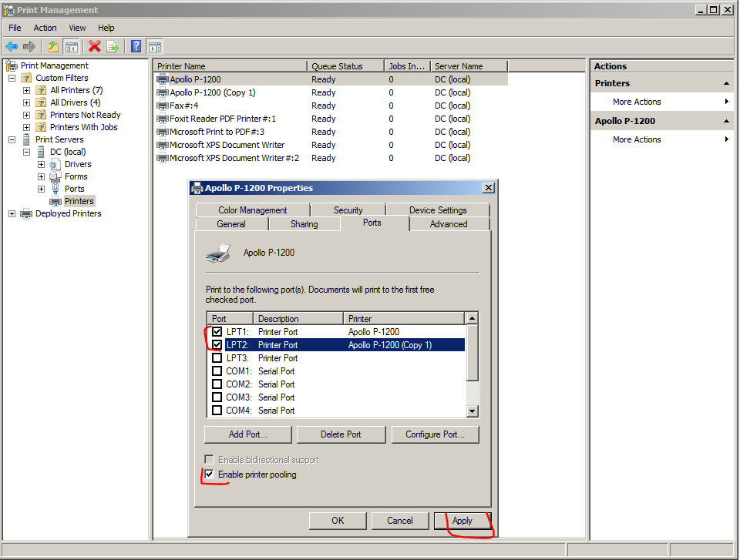This screenshot has height=560, width=740.
Task: Click the Microsoft XPS Document Writer#:2 icon
Action: tap(163, 158)
